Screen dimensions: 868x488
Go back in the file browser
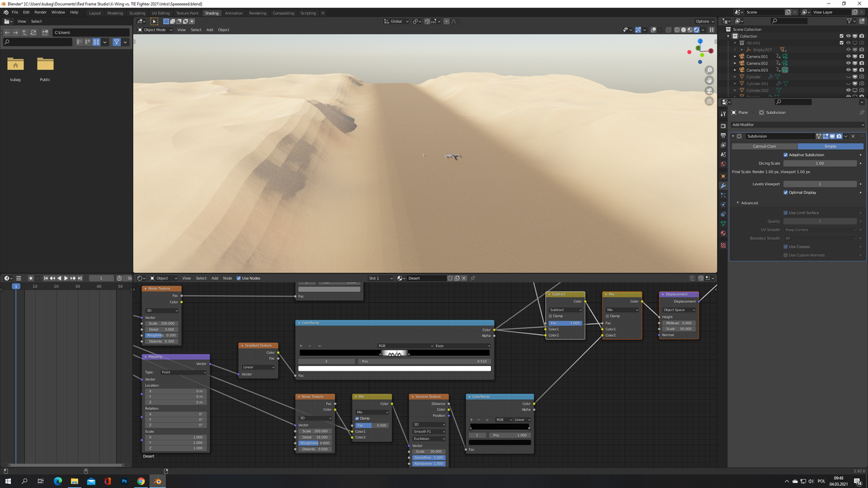pyautogui.click(x=7, y=33)
